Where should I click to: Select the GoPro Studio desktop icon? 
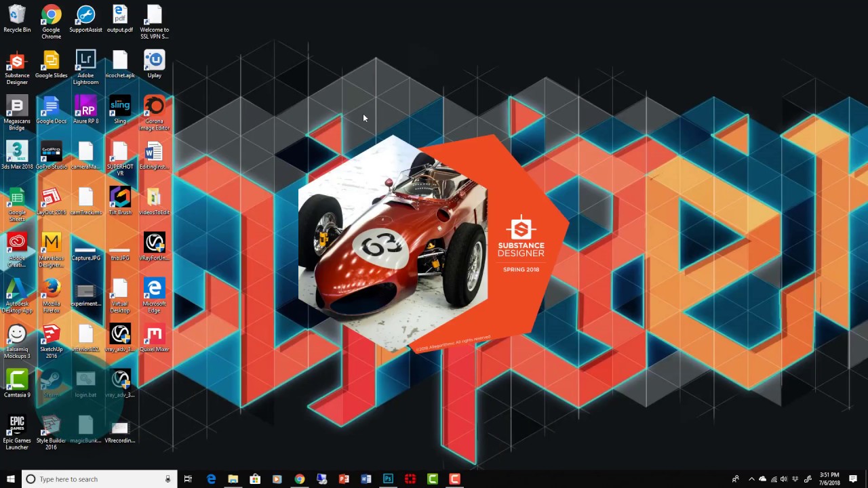(x=52, y=156)
